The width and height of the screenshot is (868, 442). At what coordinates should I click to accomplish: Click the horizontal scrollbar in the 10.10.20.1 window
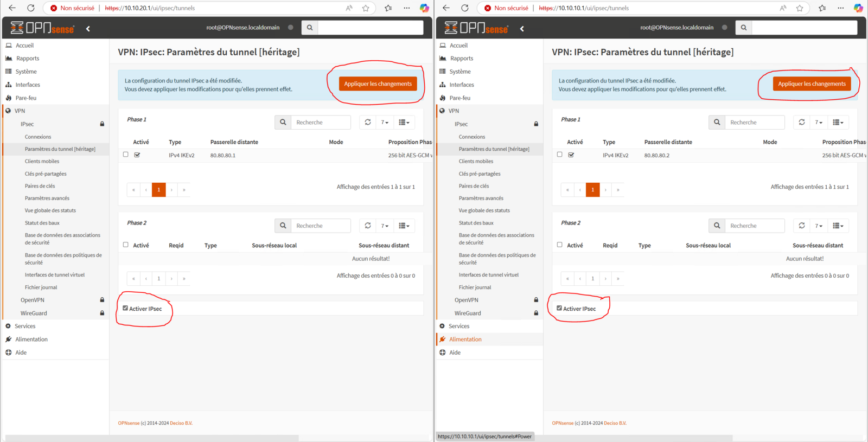point(152,438)
